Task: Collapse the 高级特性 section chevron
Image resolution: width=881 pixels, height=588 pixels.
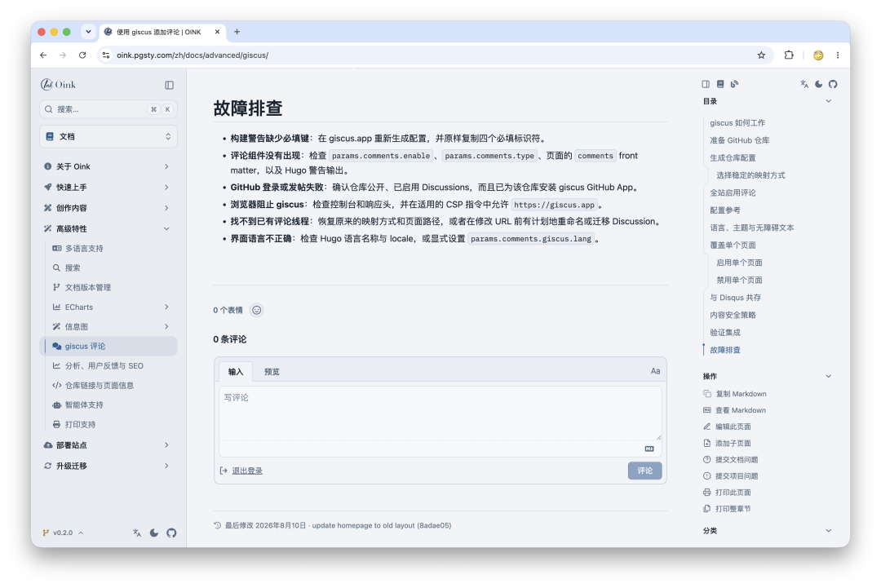Action: (166, 228)
